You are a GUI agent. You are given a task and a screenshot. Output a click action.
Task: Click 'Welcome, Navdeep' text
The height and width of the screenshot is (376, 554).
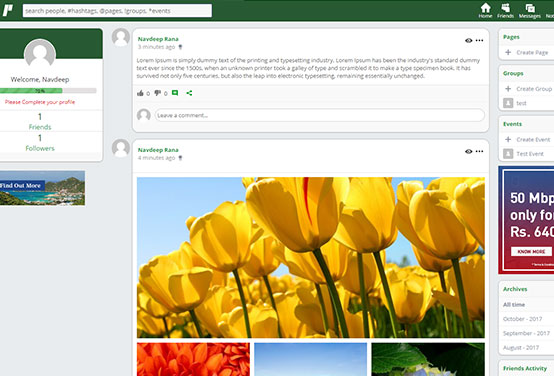[x=40, y=79]
